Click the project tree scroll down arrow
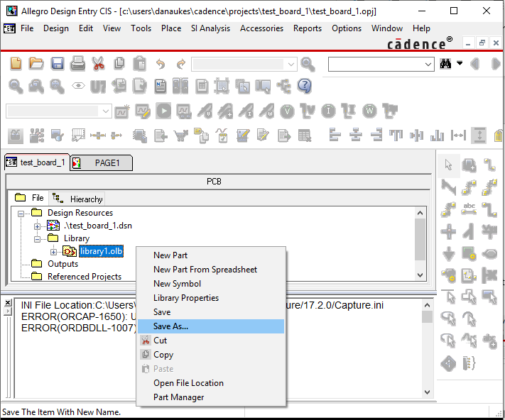Screen dimensions: 505x420 tap(420, 275)
